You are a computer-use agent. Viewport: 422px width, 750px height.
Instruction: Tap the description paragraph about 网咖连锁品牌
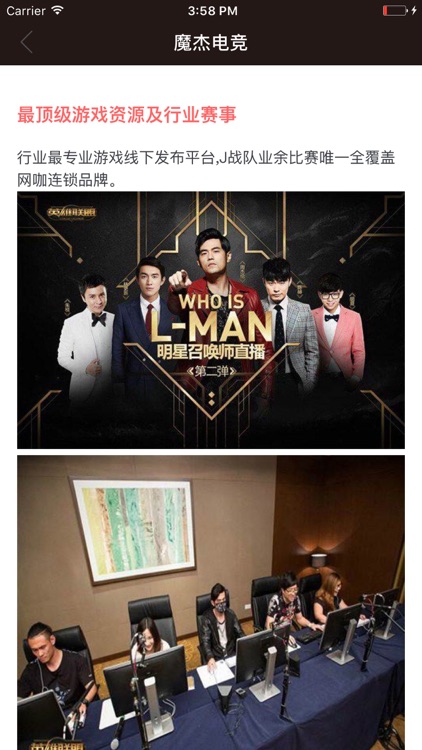click(x=206, y=169)
